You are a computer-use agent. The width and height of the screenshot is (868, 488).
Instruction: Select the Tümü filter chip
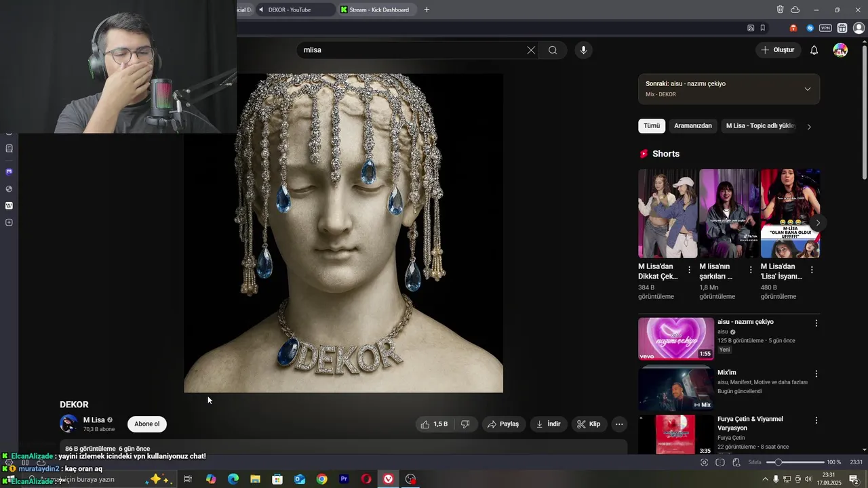click(x=652, y=126)
